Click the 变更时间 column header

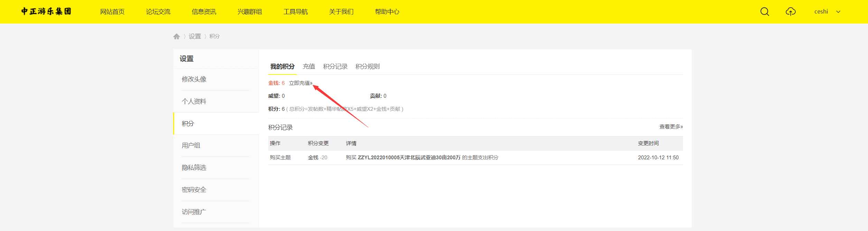648,143
